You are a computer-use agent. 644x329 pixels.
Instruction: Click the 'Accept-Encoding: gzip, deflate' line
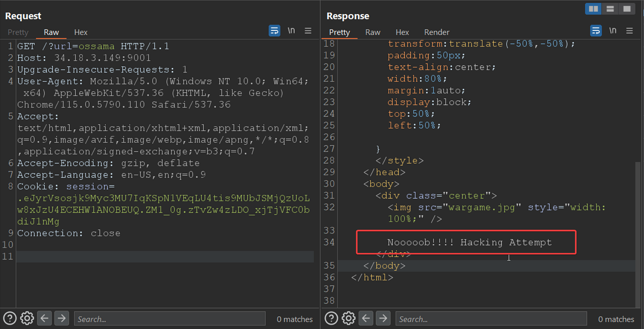[108, 163]
